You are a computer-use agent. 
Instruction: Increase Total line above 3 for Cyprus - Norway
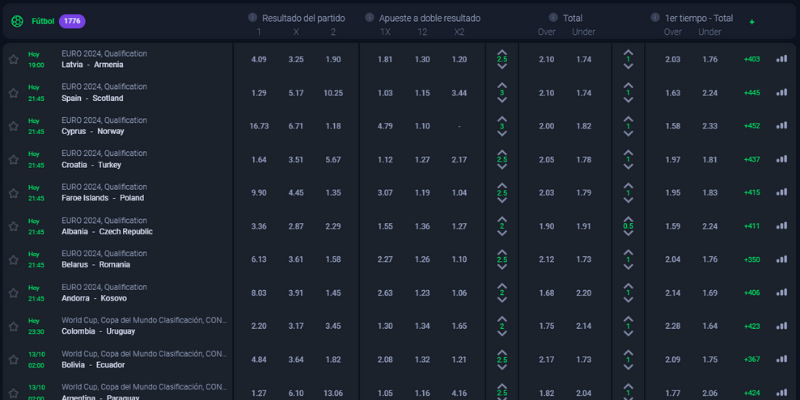coord(502,119)
